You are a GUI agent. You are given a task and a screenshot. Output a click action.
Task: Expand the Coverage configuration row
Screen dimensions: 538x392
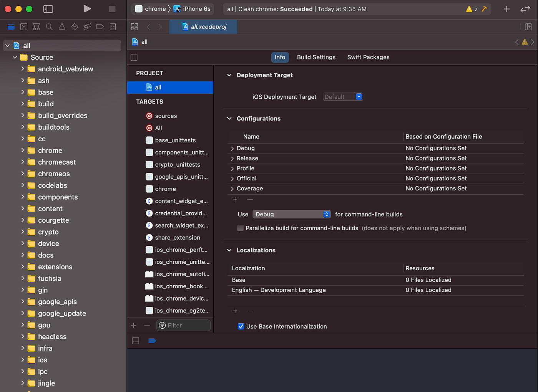coord(232,189)
